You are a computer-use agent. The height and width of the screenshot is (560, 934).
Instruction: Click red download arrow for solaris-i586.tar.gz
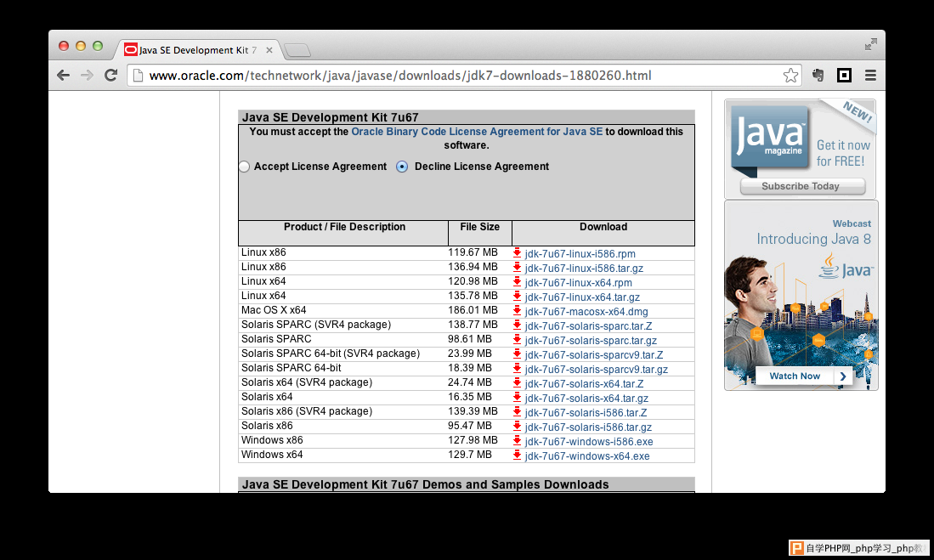[517, 426]
